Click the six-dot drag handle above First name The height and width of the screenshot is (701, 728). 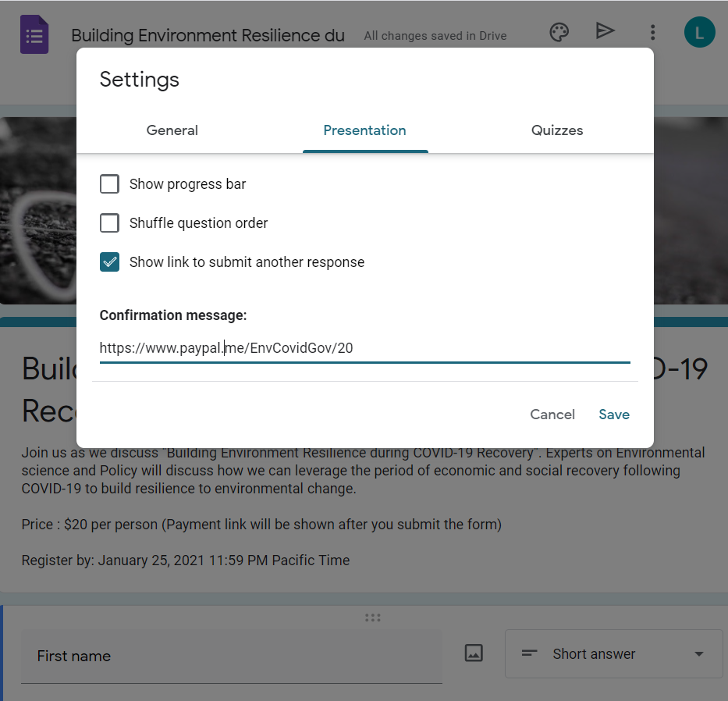pyautogui.click(x=372, y=617)
